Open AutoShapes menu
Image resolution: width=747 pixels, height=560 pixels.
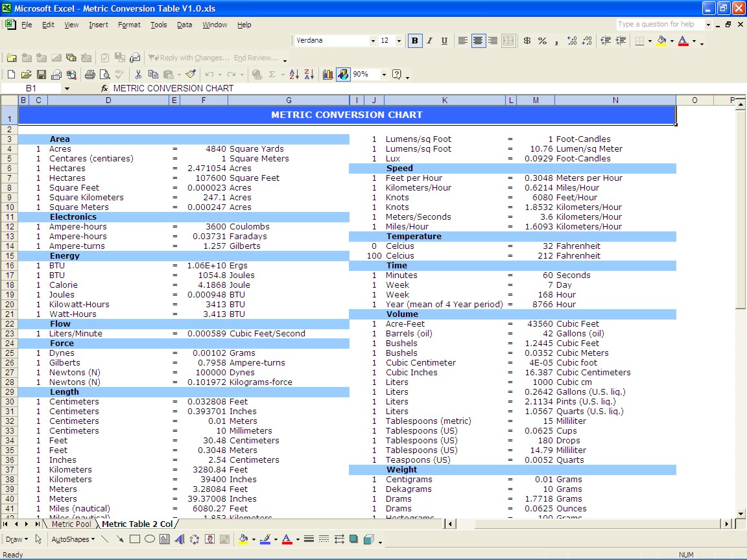tap(73, 539)
